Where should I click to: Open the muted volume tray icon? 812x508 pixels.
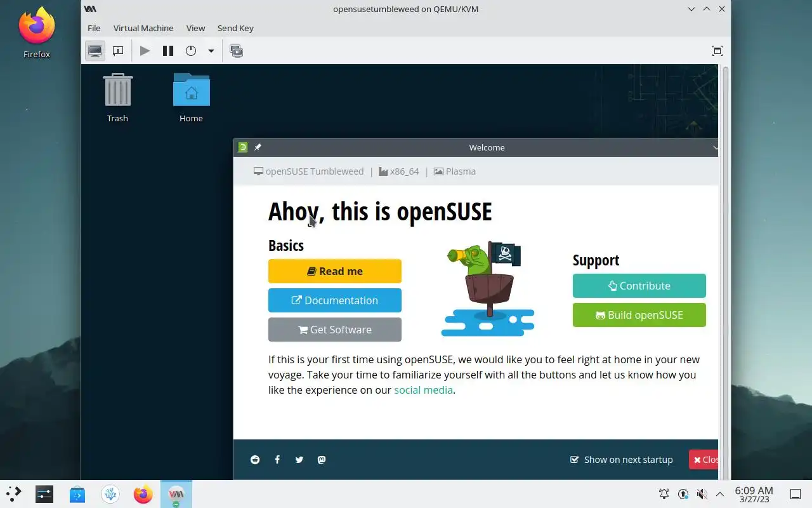point(702,494)
